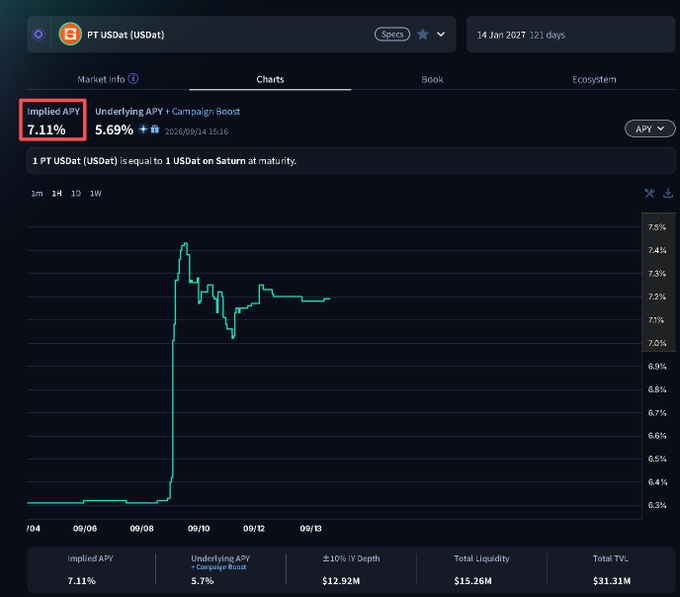
Task: Click the 7.5% label on the y-axis
Action: click(x=657, y=227)
